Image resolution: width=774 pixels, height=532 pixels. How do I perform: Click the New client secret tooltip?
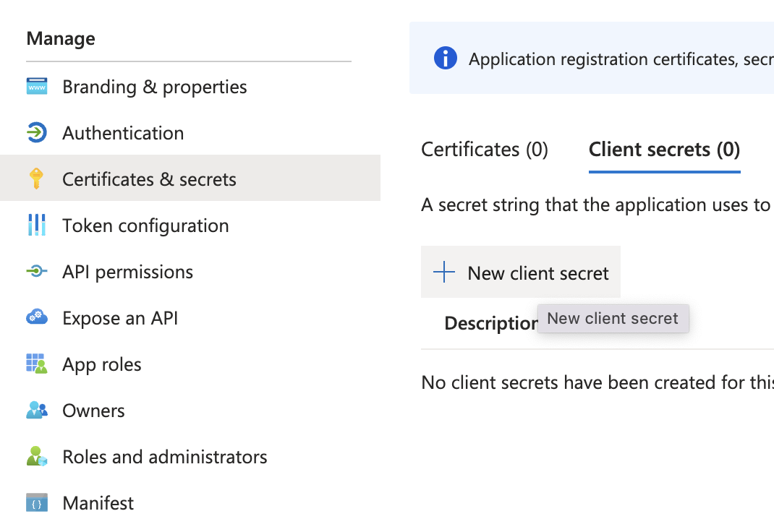613,319
